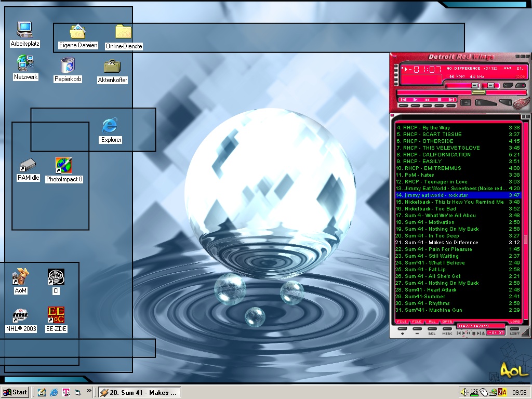Expand the taskbar quick launch chevron
The height and width of the screenshot is (399, 532).
(x=89, y=392)
